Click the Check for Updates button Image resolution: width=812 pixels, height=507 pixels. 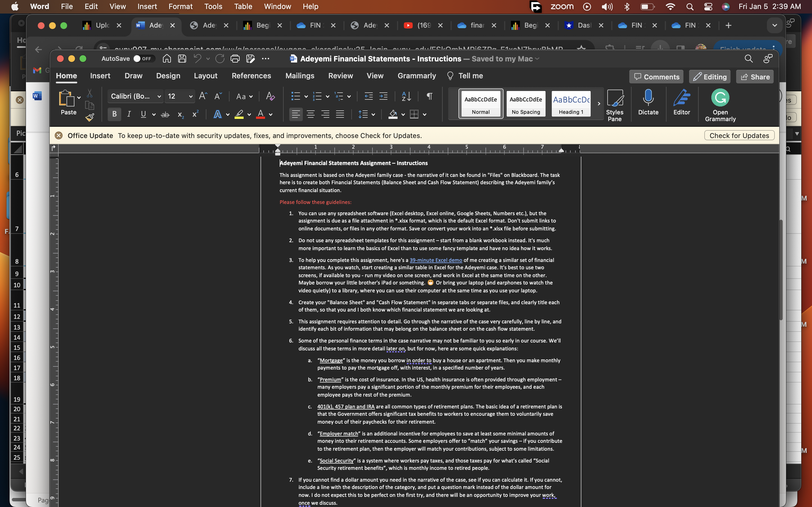pyautogui.click(x=739, y=135)
